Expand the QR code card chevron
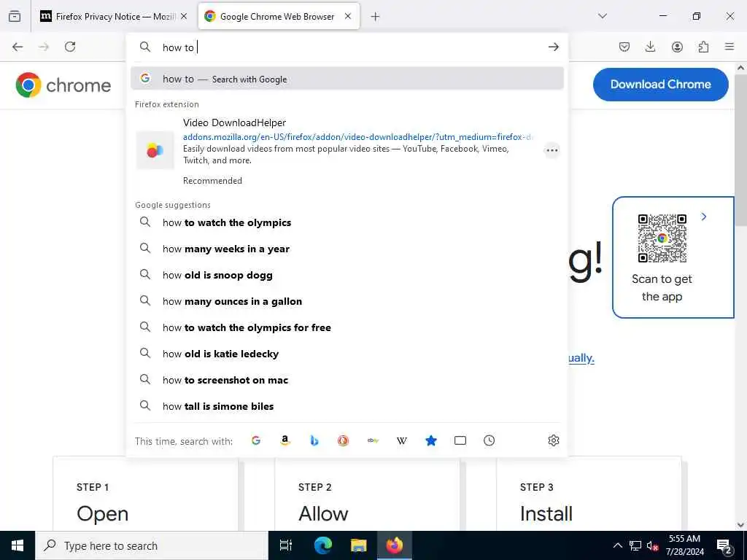747x560 pixels. click(704, 217)
